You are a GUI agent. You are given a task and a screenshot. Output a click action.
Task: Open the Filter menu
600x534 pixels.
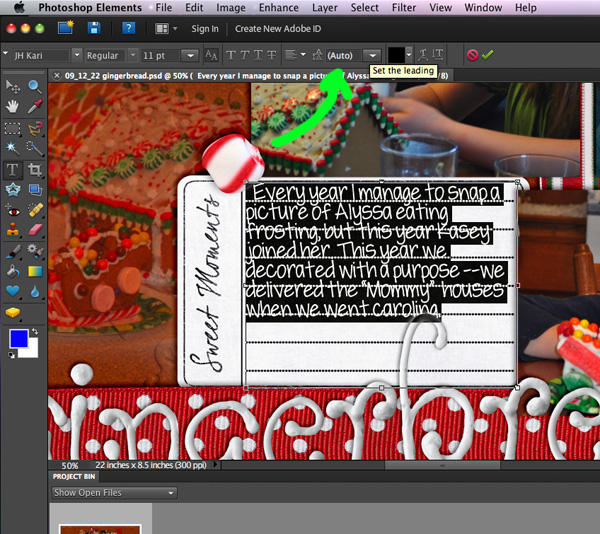click(404, 8)
